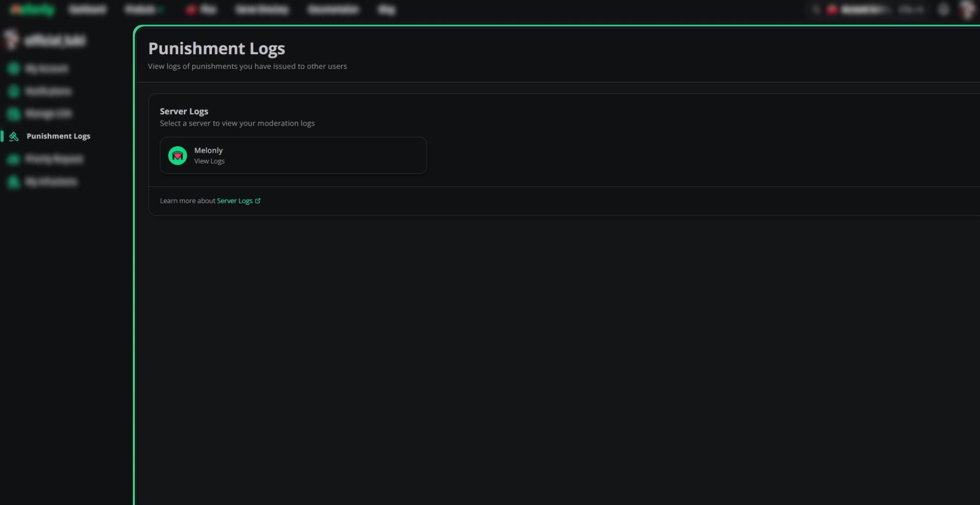980x505 pixels.
Task: Open the Blog top navigation link
Action: pyautogui.click(x=386, y=9)
